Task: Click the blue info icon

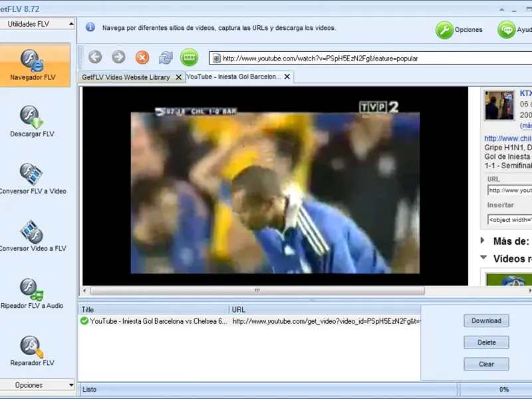Action: click(90, 27)
